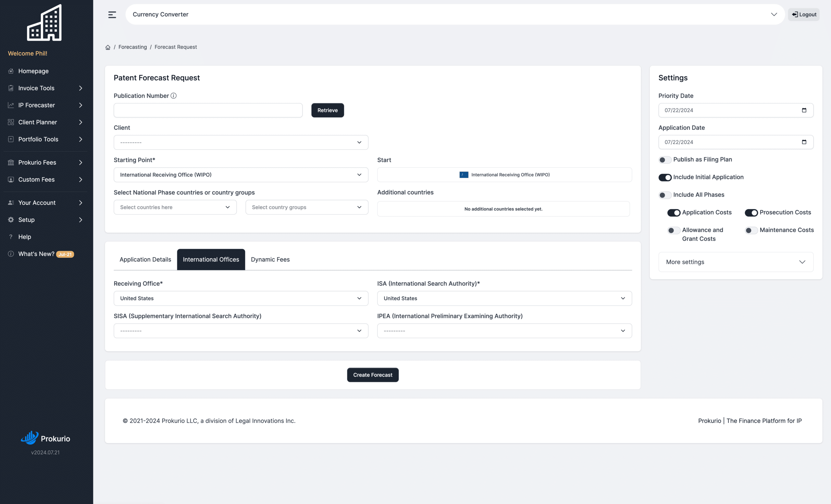The image size is (831, 504).
Task: Click the Currency Converter title text
Action: tap(161, 15)
